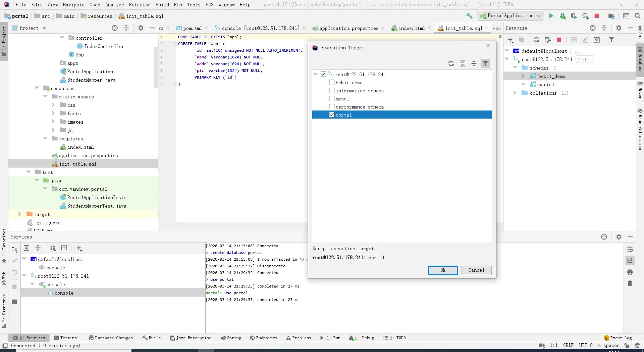Expand all in the Services toolbar
Image resolution: width=644 pixels, height=352 pixels.
click(x=26, y=248)
